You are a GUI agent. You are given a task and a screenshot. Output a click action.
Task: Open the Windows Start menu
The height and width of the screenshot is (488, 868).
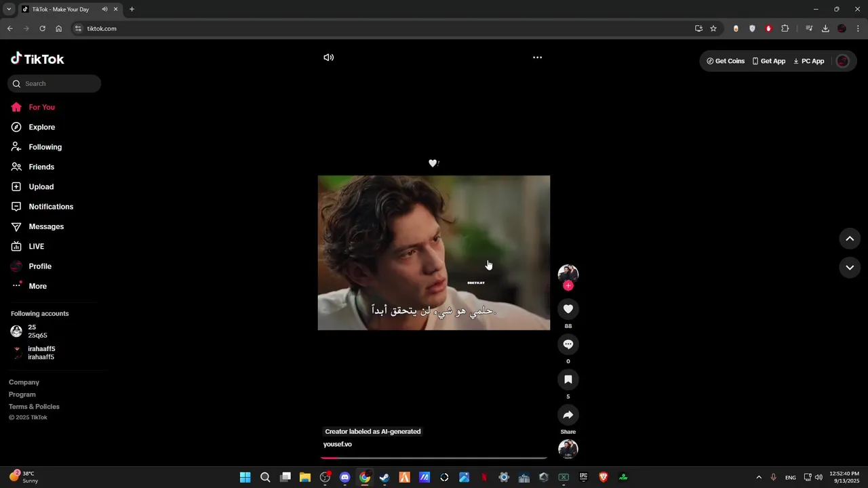[x=245, y=477]
